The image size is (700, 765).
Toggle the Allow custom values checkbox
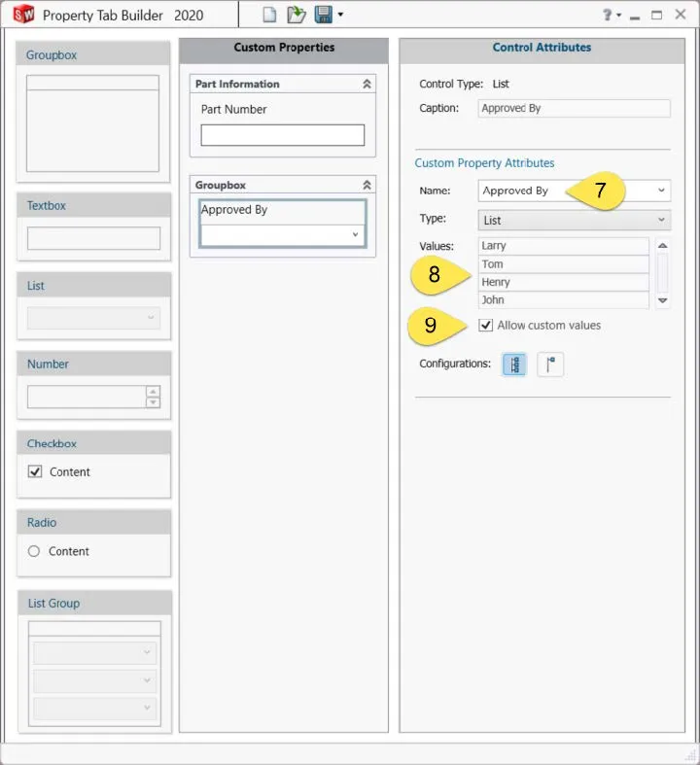486,326
